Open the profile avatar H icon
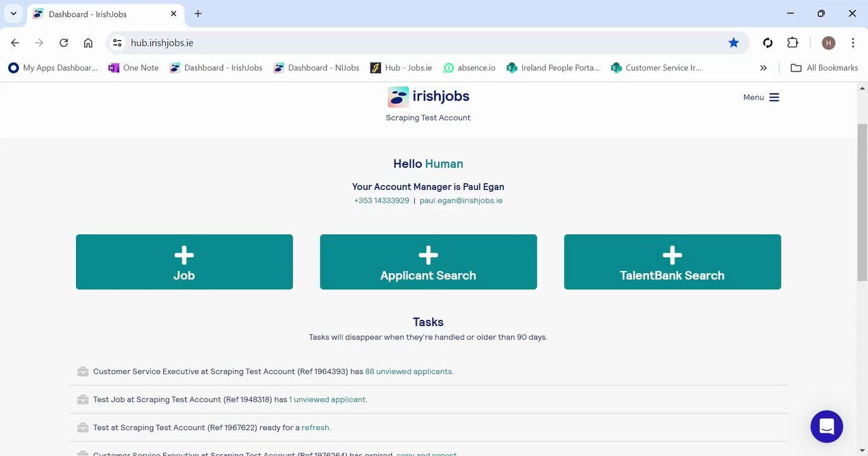 [x=829, y=42]
